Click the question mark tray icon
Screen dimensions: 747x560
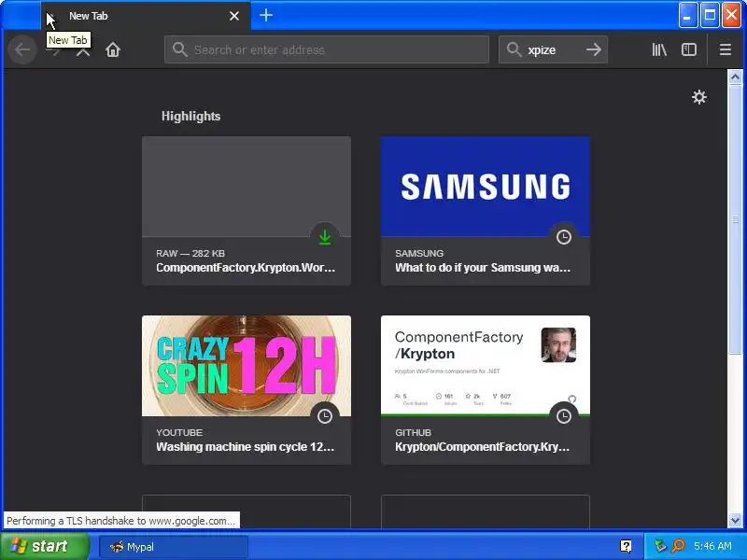(x=626, y=546)
